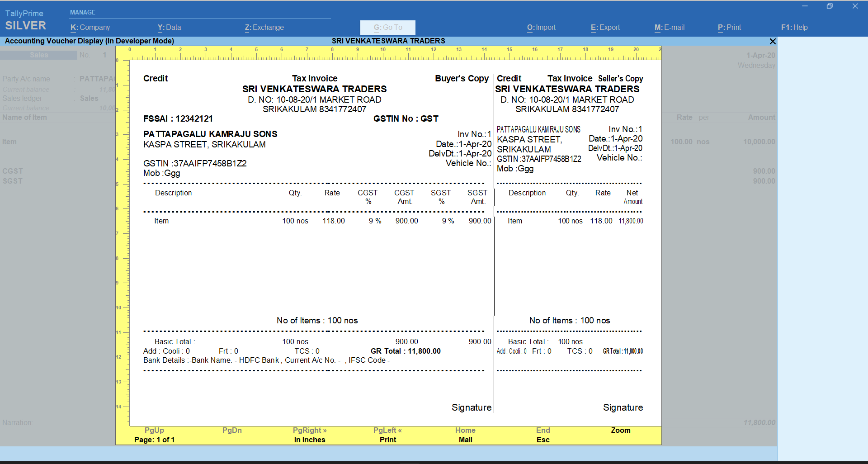The width and height of the screenshot is (868, 464).
Task: Open the O: Import menu
Action: click(541, 27)
